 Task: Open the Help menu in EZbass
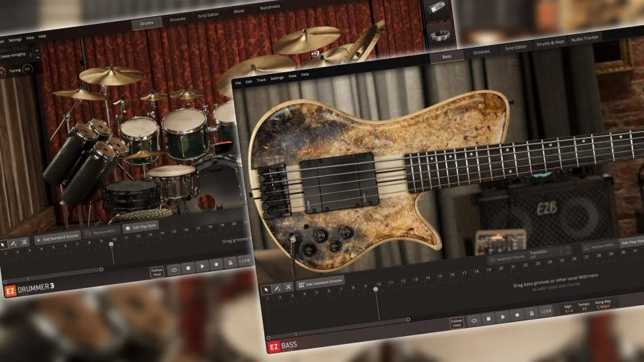[x=305, y=75]
